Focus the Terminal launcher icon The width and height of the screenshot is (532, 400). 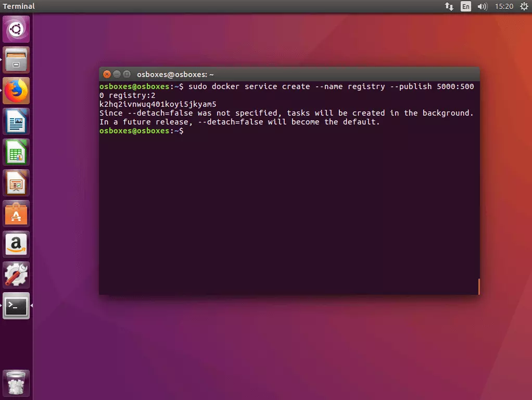(16, 306)
